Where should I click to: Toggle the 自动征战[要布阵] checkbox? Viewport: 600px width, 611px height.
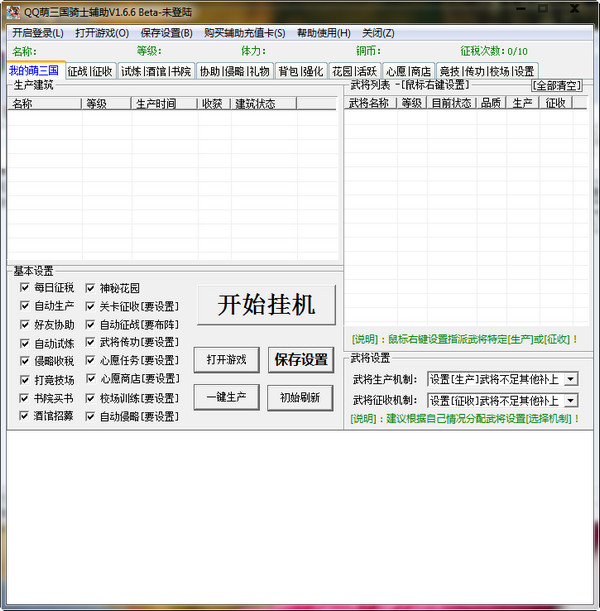click(91, 325)
